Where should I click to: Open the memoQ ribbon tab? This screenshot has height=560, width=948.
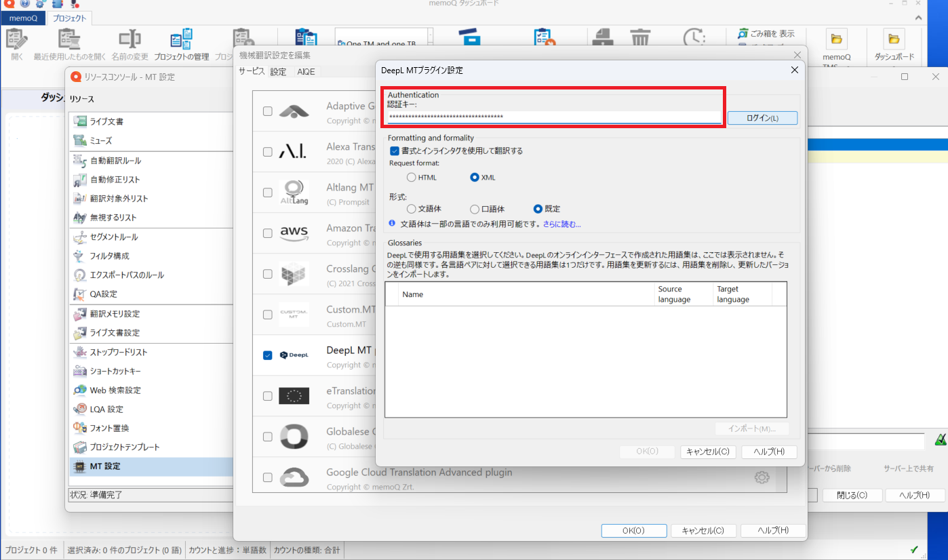pos(23,18)
